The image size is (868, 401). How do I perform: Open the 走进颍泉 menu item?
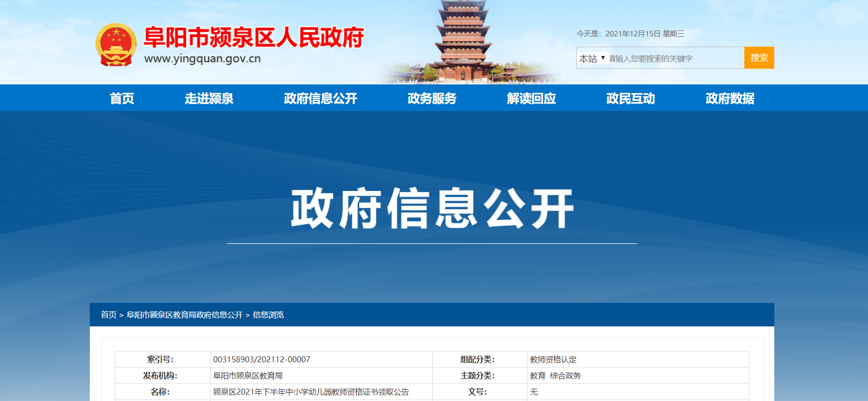(209, 98)
